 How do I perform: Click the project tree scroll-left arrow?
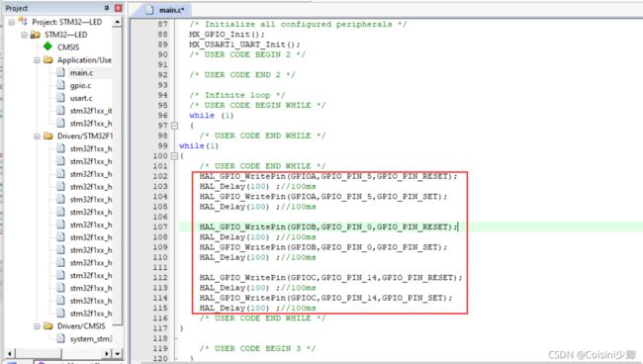(x=10, y=353)
